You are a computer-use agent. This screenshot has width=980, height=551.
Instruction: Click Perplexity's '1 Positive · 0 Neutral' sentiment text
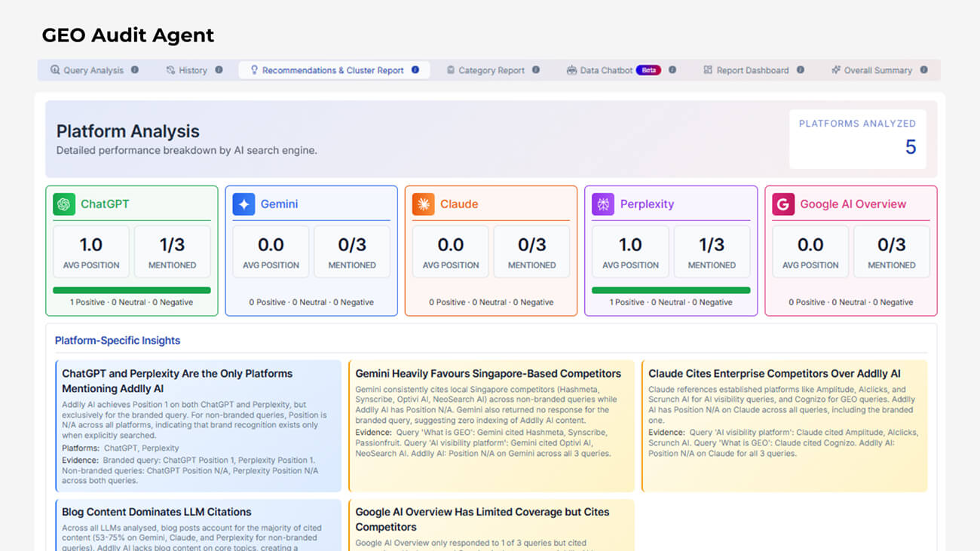click(x=671, y=302)
